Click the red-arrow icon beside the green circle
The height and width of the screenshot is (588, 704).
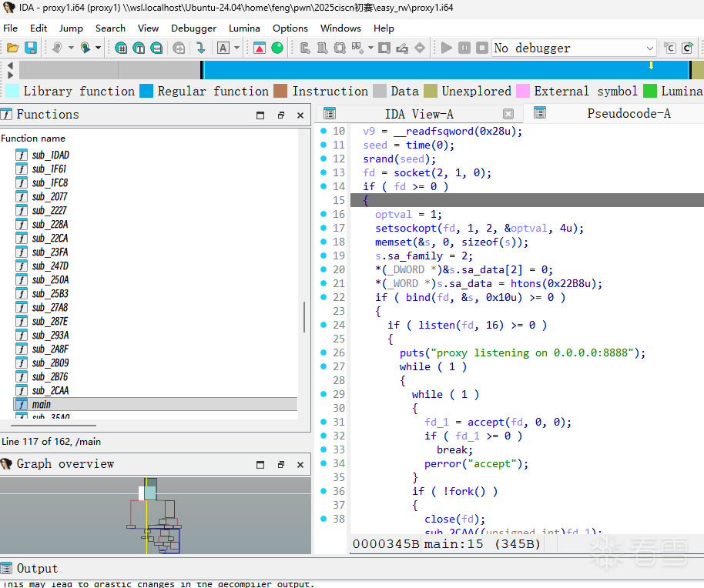click(x=260, y=48)
